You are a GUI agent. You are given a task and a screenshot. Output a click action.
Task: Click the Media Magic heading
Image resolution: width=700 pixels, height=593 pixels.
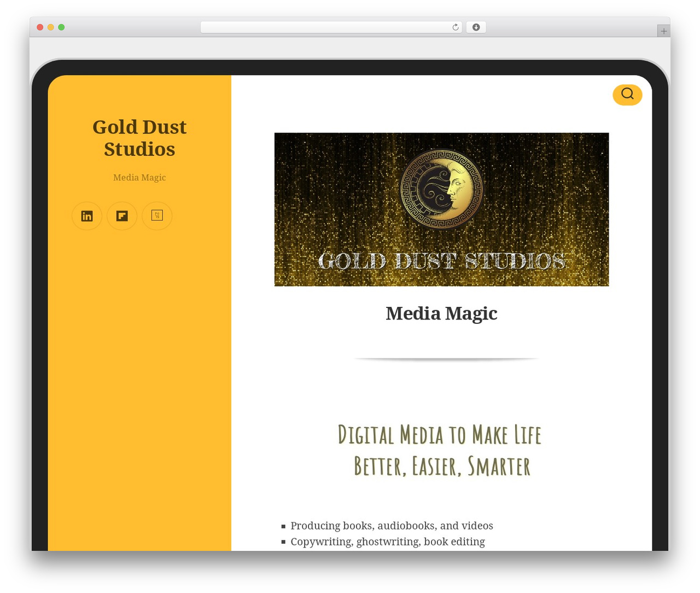coord(441,313)
